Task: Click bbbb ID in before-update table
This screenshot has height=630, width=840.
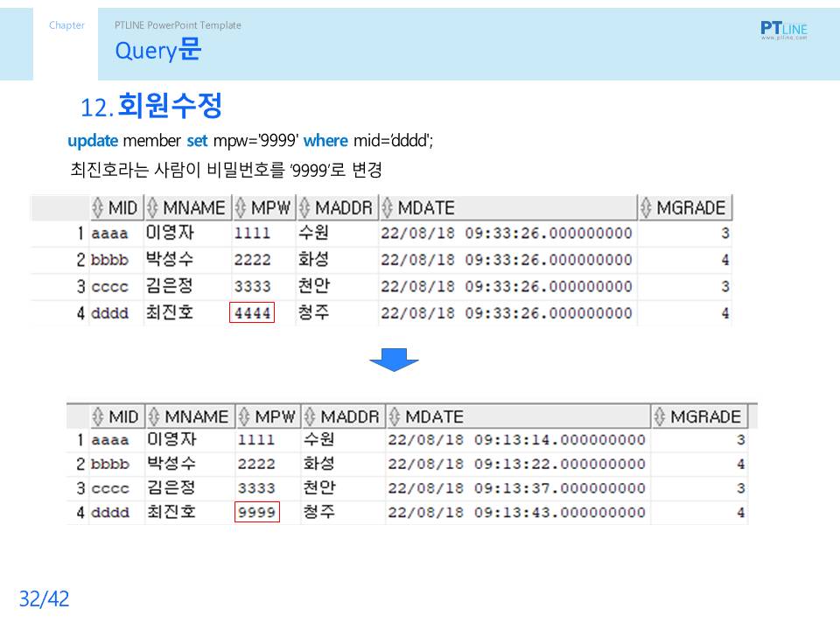Action: click(110, 260)
